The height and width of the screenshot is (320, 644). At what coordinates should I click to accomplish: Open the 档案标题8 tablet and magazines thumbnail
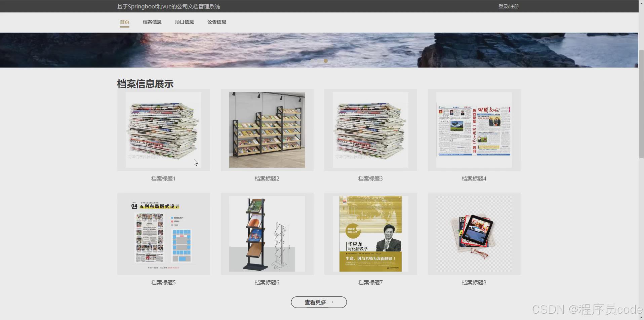[x=474, y=234]
